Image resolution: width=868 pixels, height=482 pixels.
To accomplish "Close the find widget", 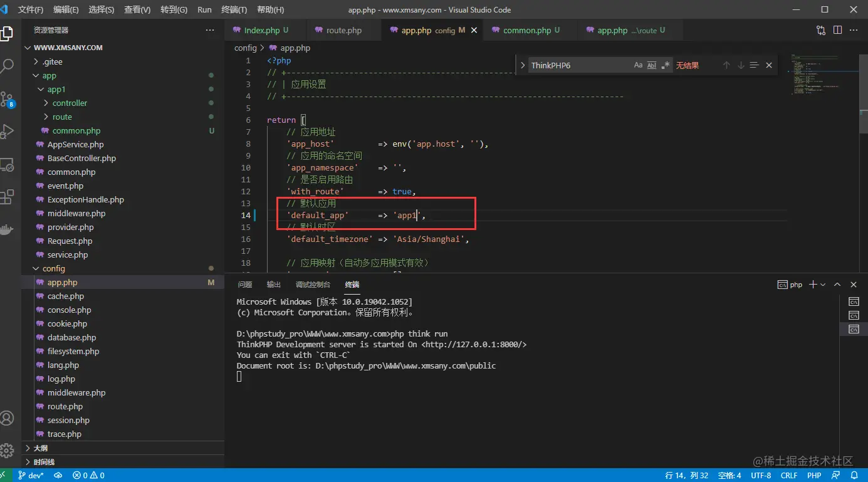I will pyautogui.click(x=769, y=65).
